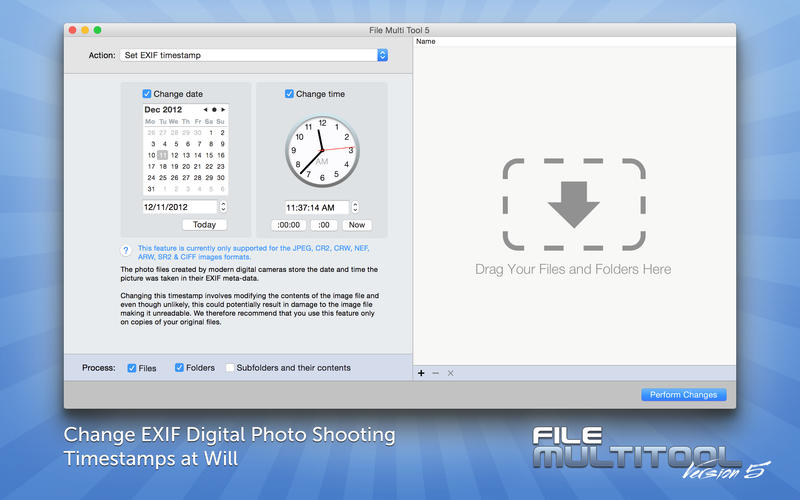Click the time field stepper arrows

click(357, 207)
